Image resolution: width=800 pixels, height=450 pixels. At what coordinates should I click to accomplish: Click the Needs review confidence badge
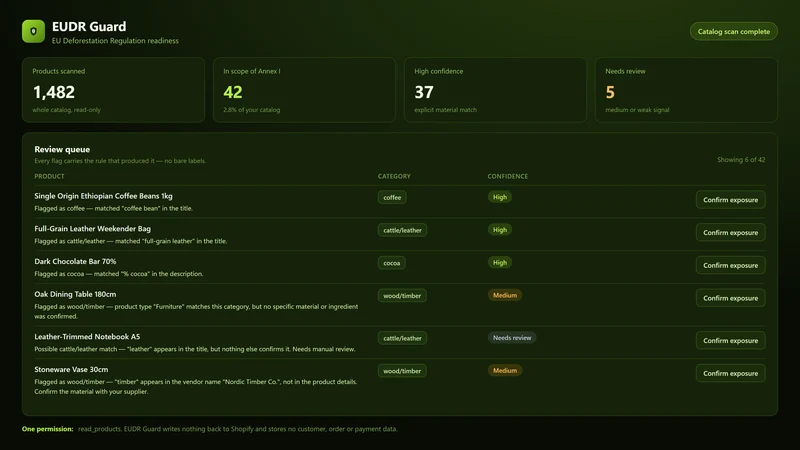point(512,338)
